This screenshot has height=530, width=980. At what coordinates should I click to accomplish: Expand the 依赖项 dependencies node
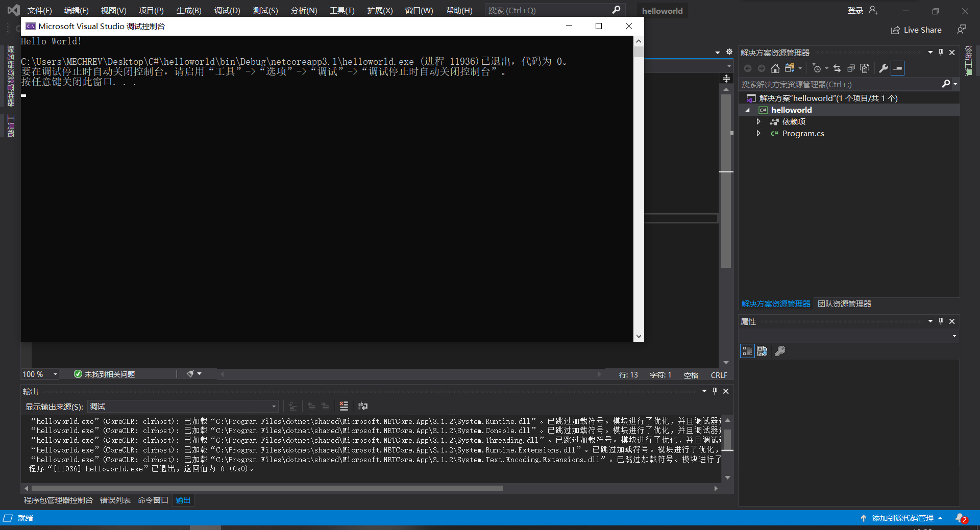758,122
